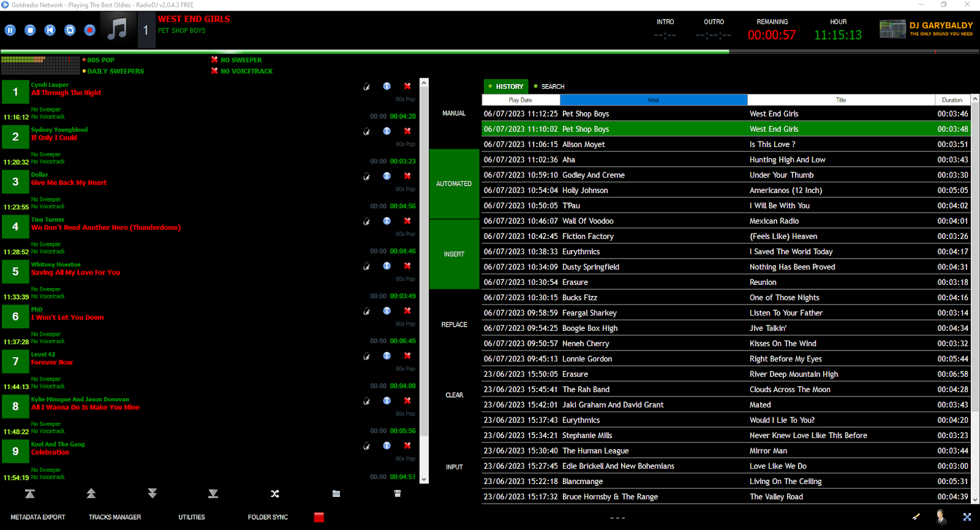Delete Saving All My Love For You
Viewport: 980px width, 530px height.
pos(407,266)
